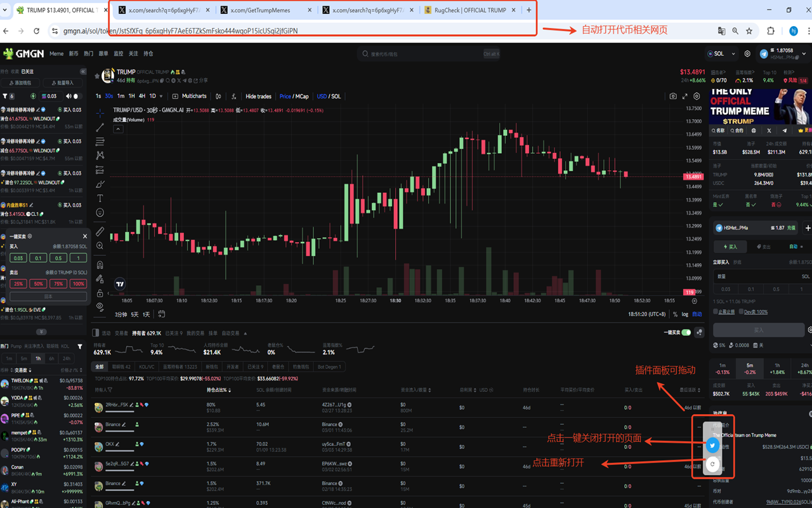
Task: Open the candlestick chart type selector
Action: [218, 97]
